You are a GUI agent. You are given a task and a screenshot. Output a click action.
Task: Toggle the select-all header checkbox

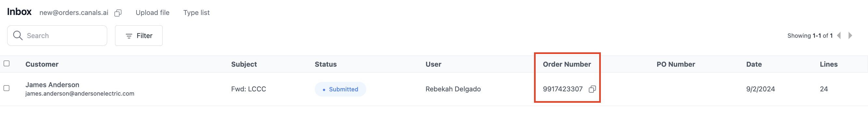pyautogui.click(x=7, y=63)
